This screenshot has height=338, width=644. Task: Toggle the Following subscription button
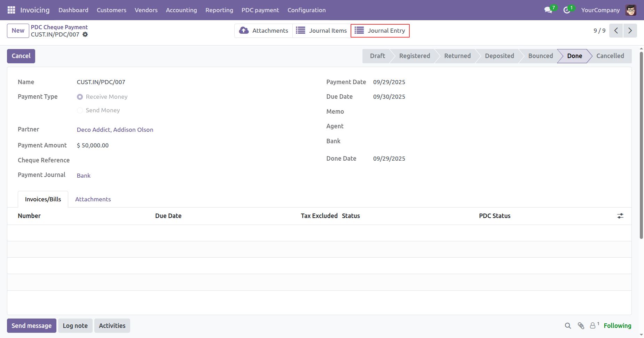(617, 326)
